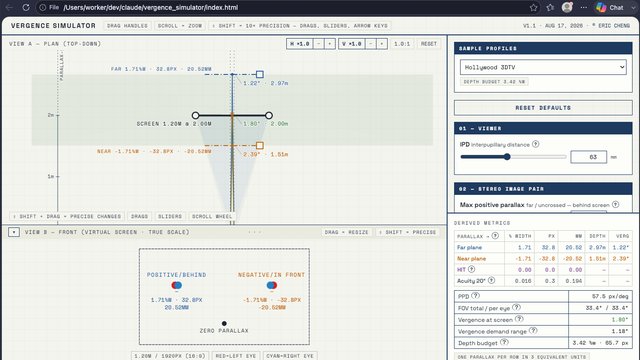
Task: Go back with the browser back arrow
Action: [9, 7]
